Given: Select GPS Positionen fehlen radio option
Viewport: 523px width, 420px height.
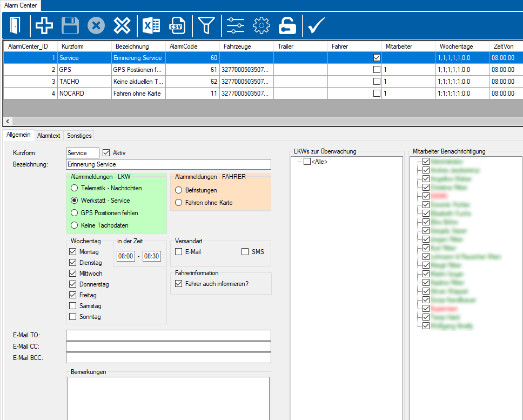Looking at the screenshot, I should pos(75,213).
